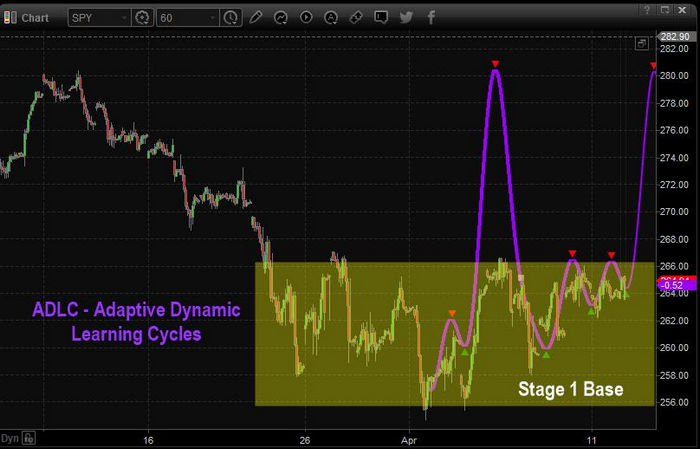The image size is (700, 449).
Task: Click the pop-out window icon in chart corner
Action: [x=642, y=43]
